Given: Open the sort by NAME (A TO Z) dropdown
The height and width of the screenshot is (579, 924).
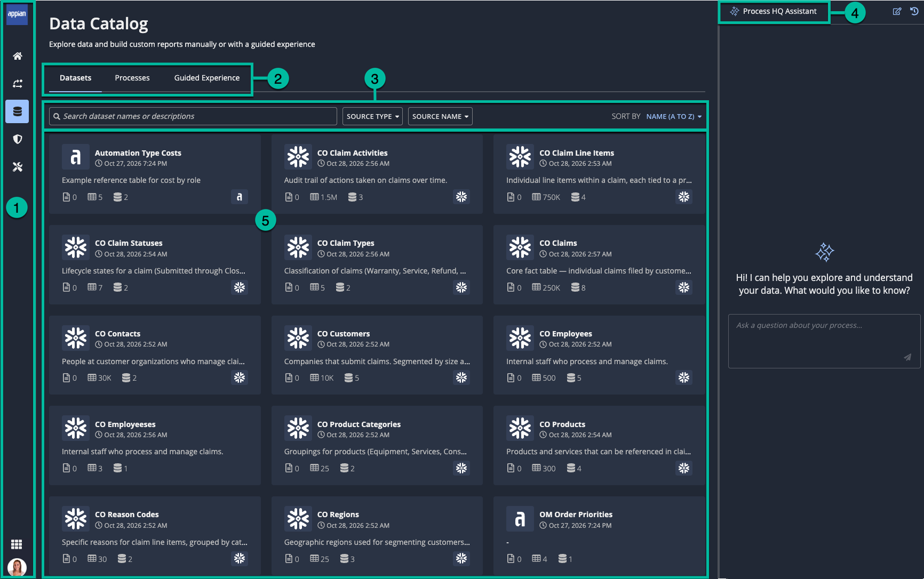Looking at the screenshot, I should click(674, 116).
